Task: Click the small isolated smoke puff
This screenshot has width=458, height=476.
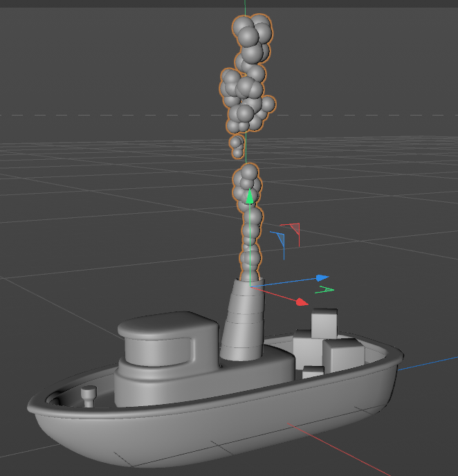Action: (237, 147)
